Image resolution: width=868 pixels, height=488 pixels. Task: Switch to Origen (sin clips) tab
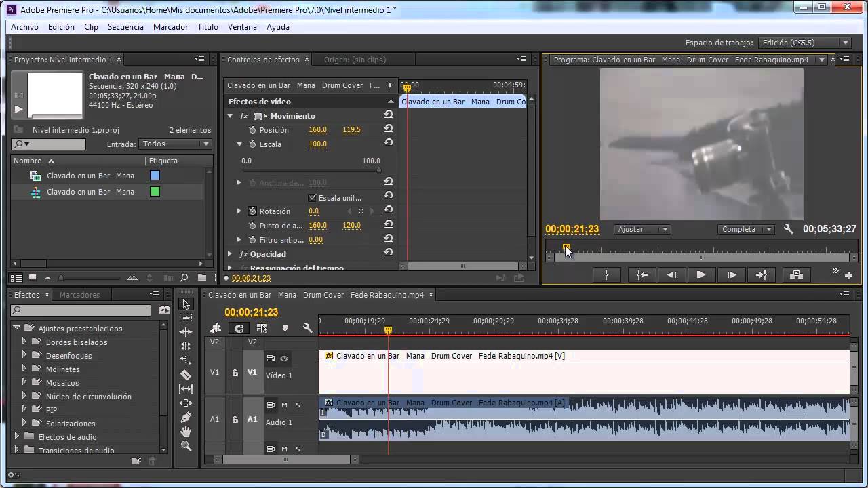click(x=355, y=60)
